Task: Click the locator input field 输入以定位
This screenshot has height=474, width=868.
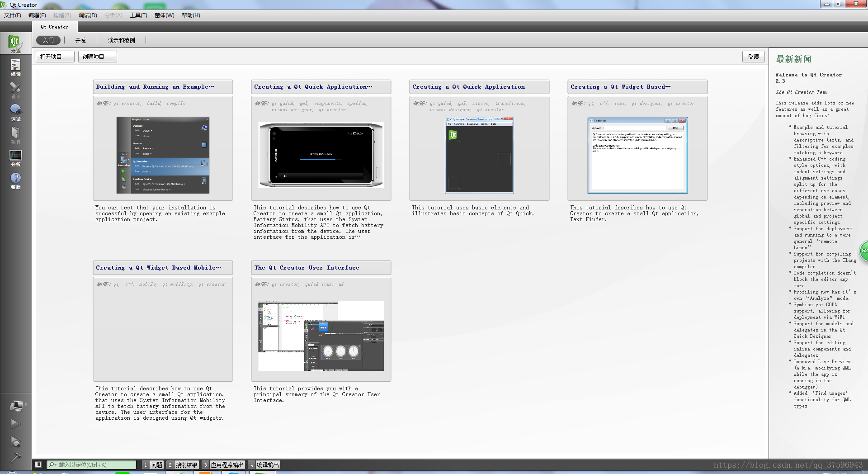Action: point(91,465)
